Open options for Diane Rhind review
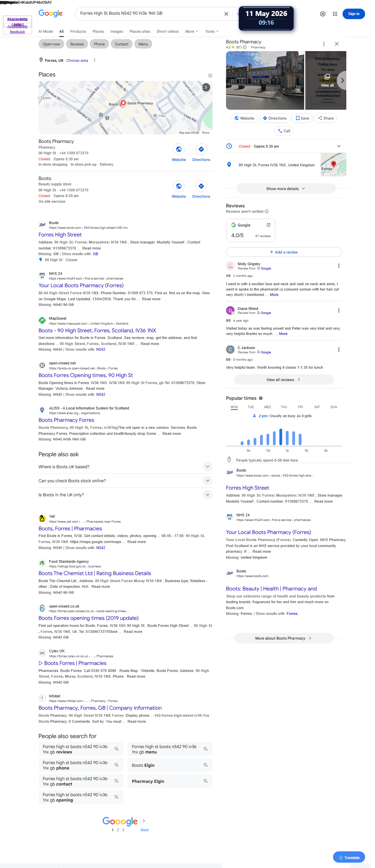 pos(343,314)
